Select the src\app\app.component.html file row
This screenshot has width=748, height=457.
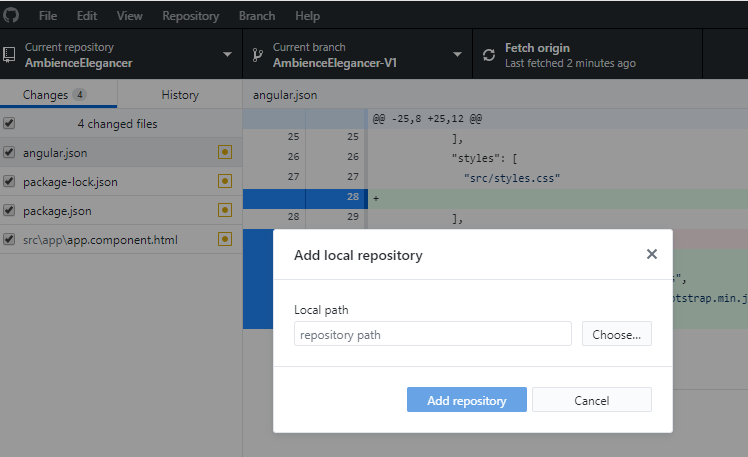[x=121, y=239]
